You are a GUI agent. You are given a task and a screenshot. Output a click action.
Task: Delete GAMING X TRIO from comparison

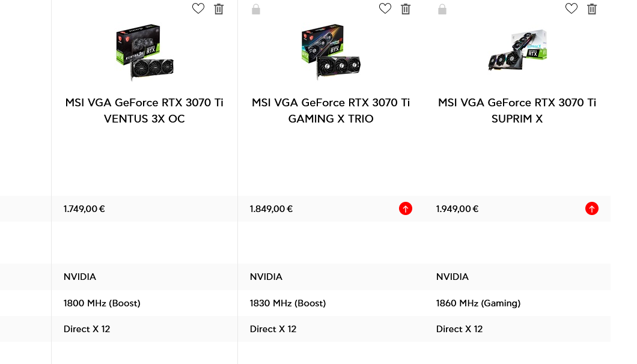(406, 9)
